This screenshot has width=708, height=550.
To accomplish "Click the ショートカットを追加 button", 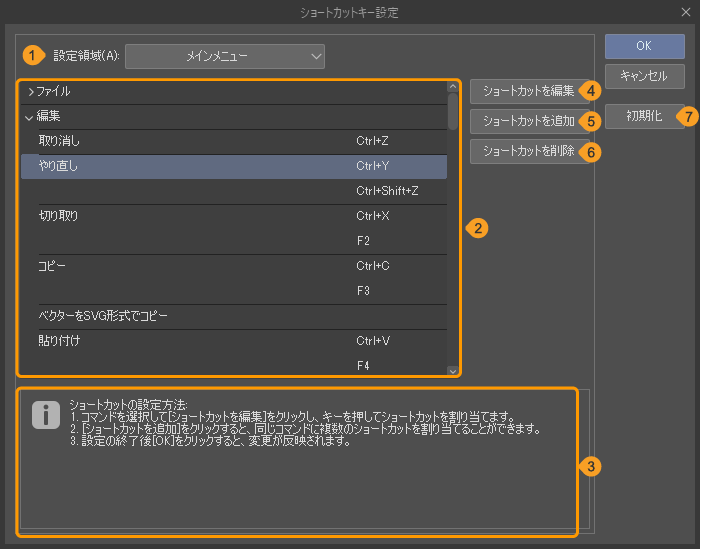I will point(527,121).
